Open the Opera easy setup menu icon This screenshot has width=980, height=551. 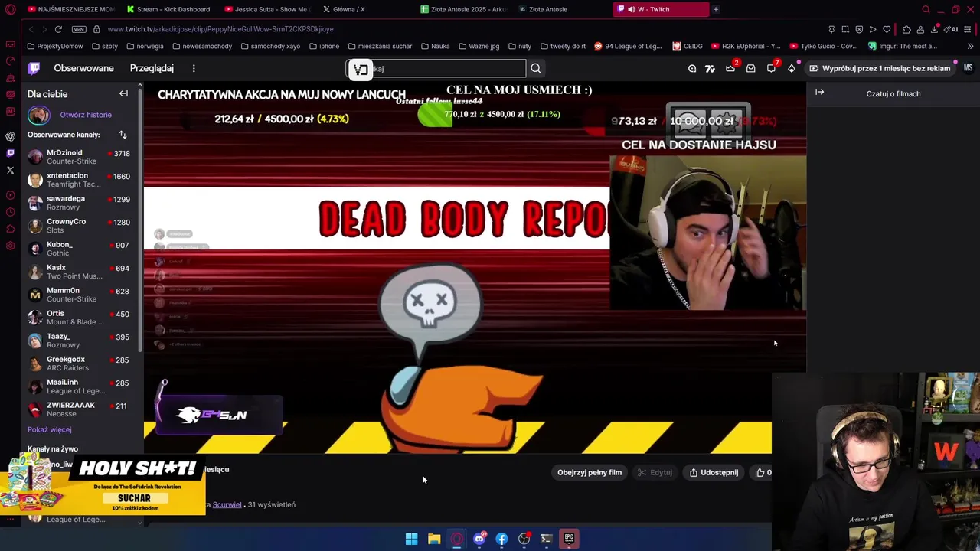[968, 29]
